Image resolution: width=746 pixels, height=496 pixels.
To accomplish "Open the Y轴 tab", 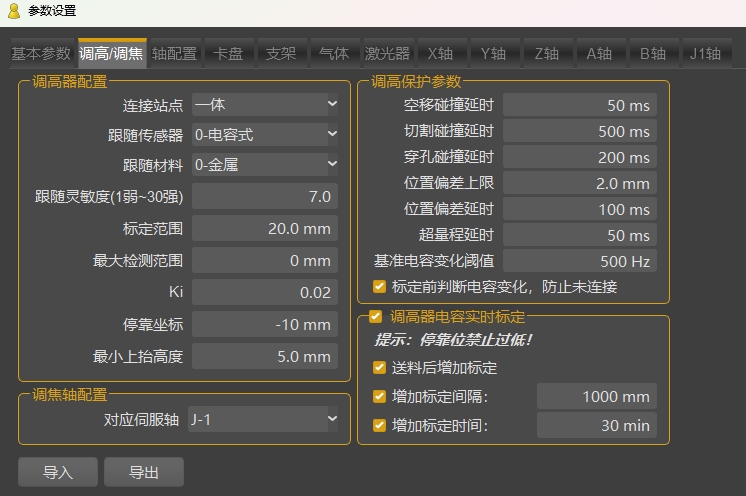I will click(493, 53).
